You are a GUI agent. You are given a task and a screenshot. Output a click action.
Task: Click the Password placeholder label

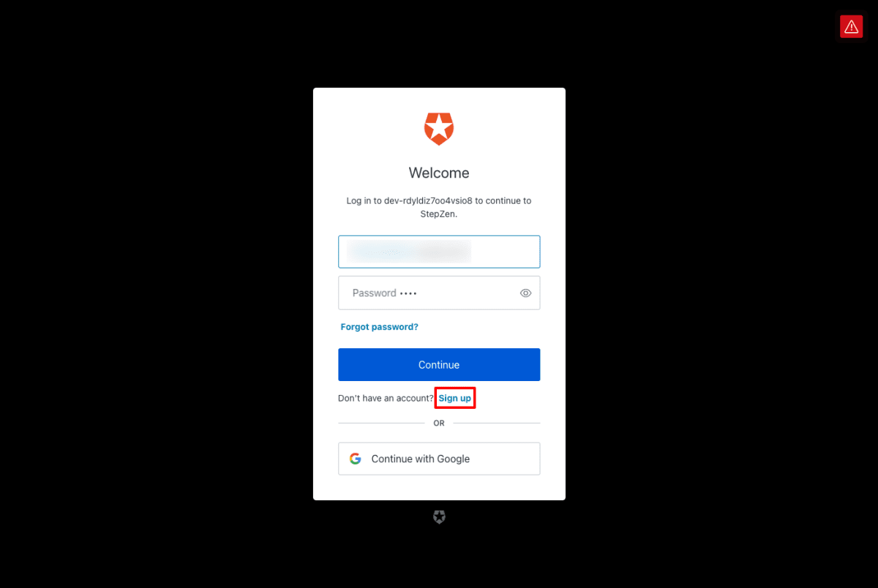pos(374,293)
